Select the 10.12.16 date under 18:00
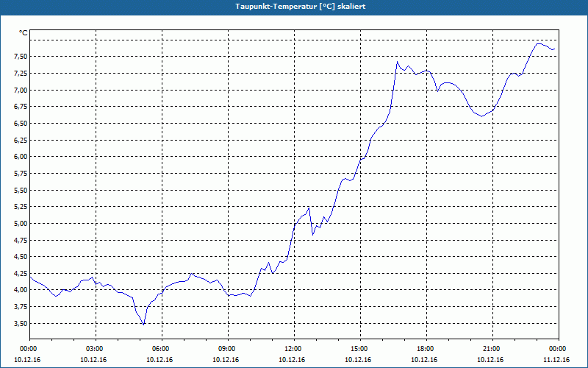 [424, 360]
